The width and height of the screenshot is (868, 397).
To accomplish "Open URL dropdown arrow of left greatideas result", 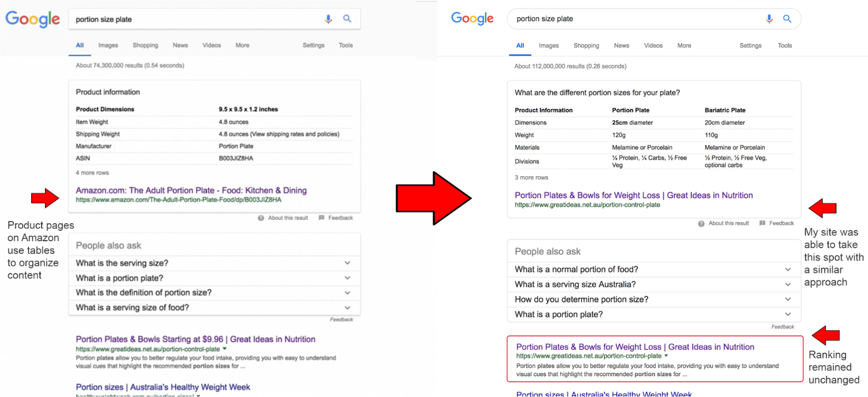I will coord(225,349).
